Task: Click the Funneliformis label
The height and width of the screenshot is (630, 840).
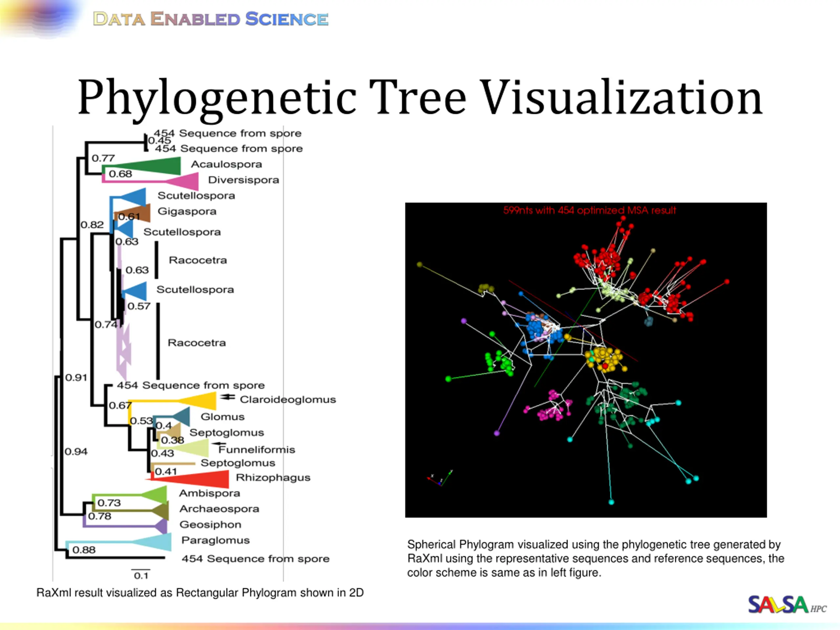Action: [257, 450]
